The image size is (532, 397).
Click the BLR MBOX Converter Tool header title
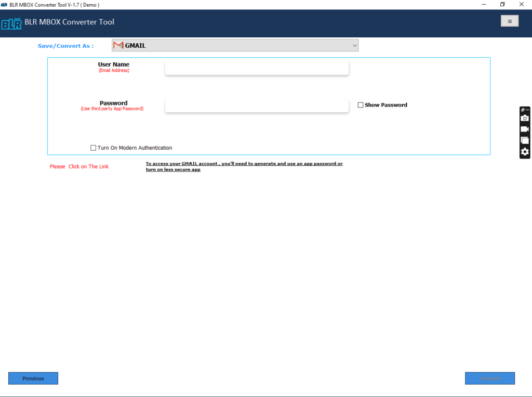(x=69, y=22)
